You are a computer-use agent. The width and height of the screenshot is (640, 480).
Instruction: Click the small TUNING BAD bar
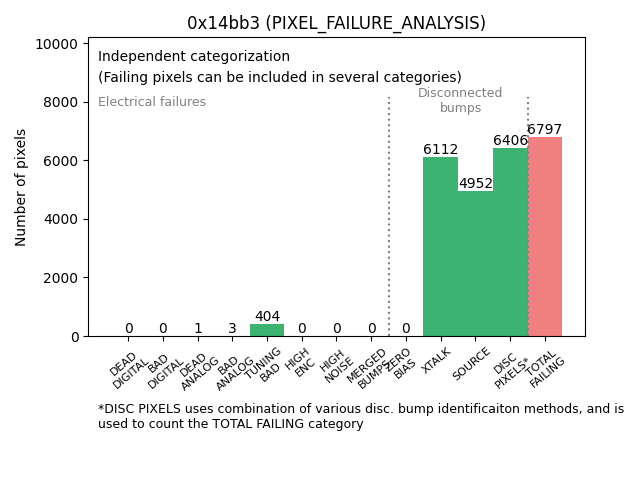point(267,330)
